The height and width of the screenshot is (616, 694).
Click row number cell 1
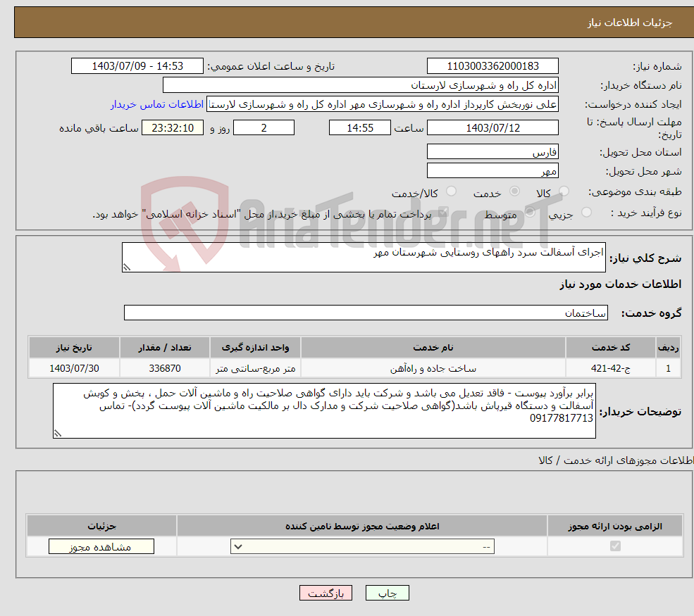click(x=668, y=368)
